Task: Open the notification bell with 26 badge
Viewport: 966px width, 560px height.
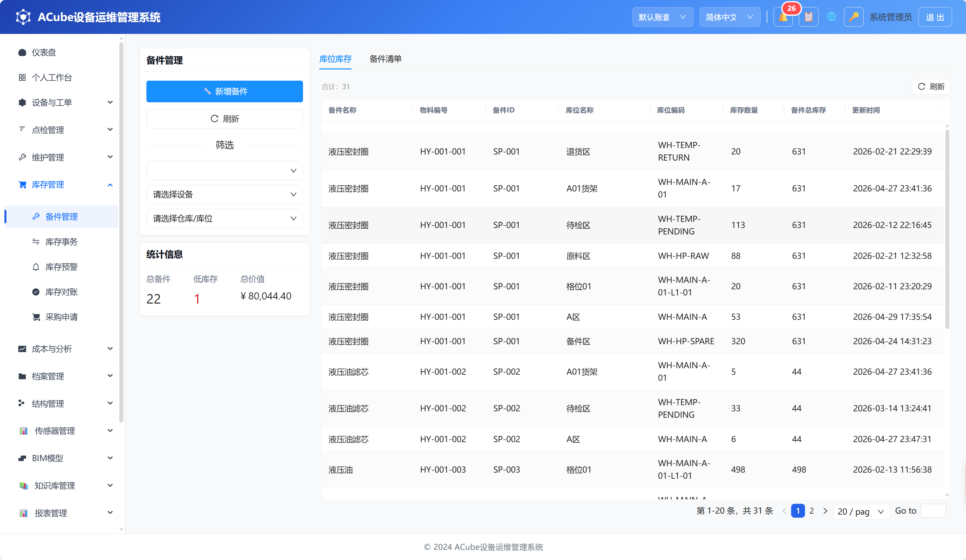Action: click(783, 17)
